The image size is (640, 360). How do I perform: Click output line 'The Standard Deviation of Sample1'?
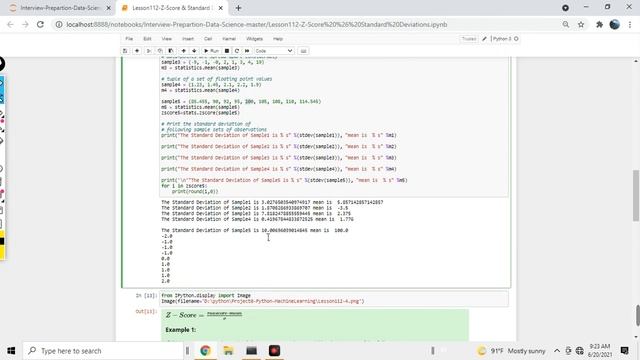pyautogui.click(x=272, y=202)
